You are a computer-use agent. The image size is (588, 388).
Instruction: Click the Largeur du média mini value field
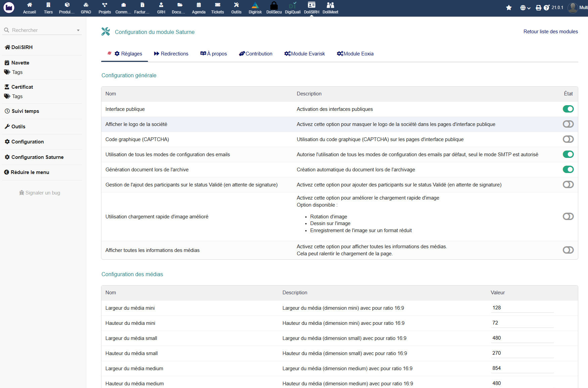click(x=522, y=308)
